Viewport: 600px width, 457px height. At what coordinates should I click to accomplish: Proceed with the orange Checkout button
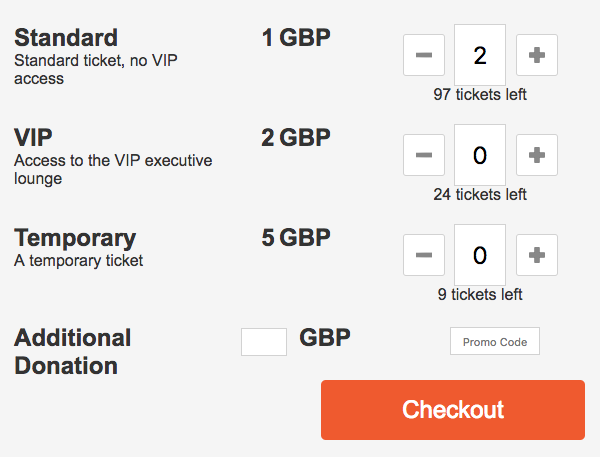(x=453, y=410)
